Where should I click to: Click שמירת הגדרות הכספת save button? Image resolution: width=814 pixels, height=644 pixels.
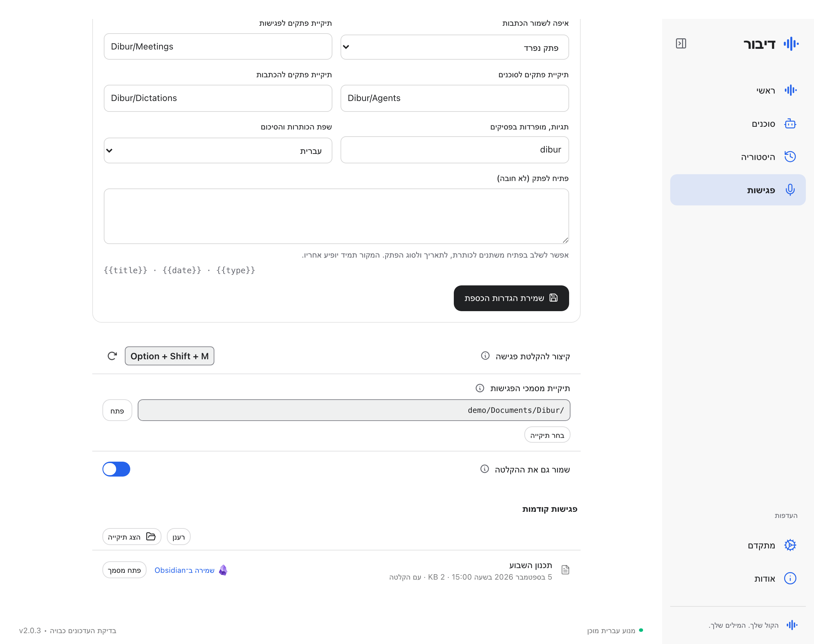coord(511,298)
